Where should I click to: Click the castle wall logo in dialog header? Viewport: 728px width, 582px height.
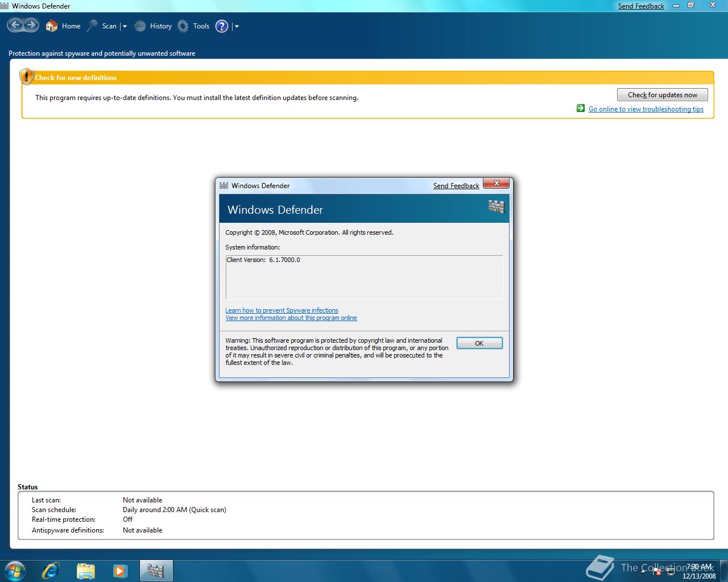pyautogui.click(x=497, y=207)
